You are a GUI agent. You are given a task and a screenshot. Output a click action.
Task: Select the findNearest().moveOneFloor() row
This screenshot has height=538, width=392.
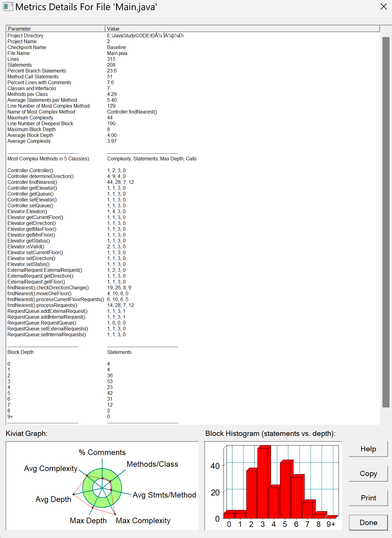tap(193, 294)
